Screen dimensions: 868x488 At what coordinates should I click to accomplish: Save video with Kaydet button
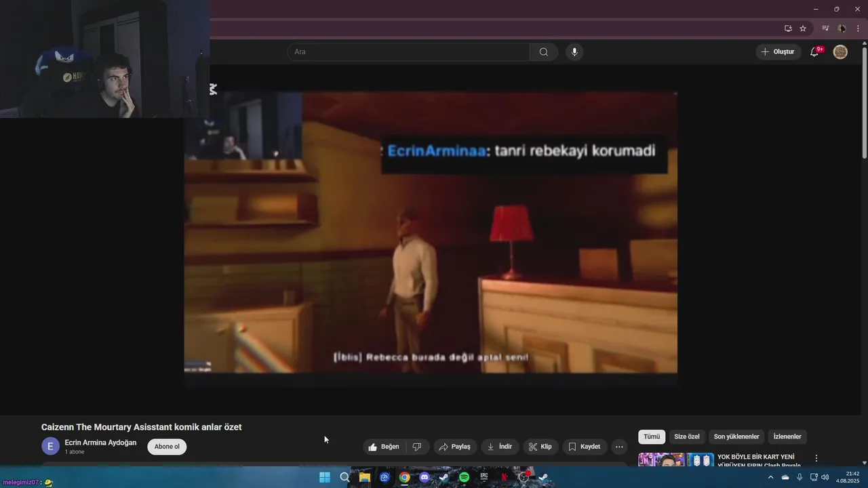click(584, 447)
